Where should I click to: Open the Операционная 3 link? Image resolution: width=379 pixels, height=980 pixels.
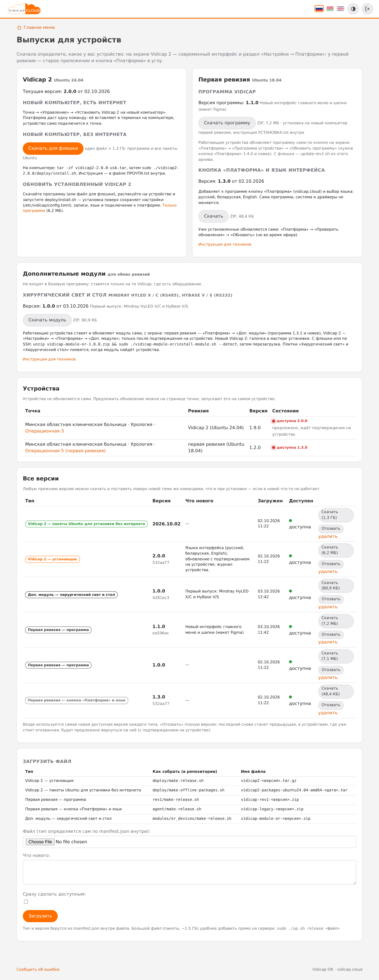pyautogui.click(x=45, y=431)
